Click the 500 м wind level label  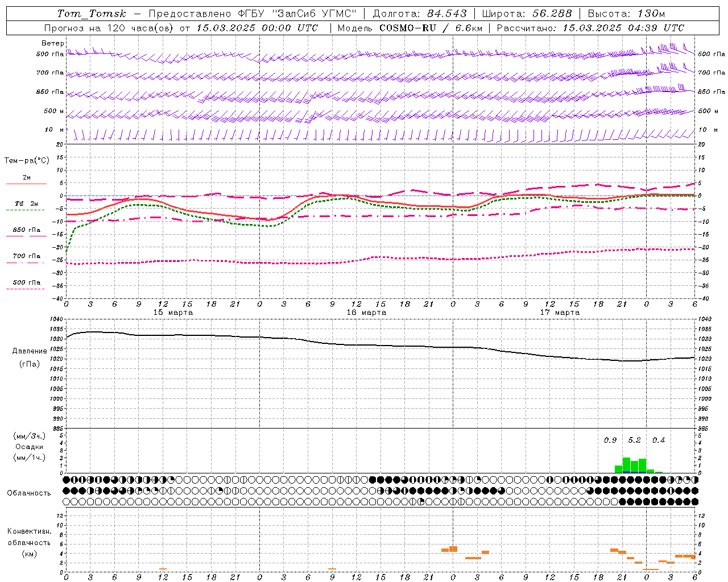[54, 111]
